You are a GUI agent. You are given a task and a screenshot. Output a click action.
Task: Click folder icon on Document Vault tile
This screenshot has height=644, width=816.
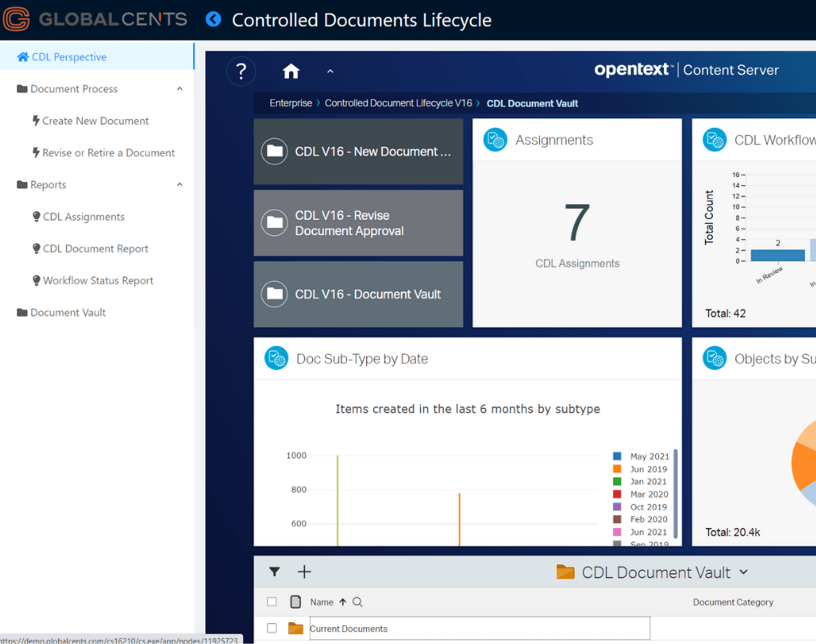274,294
